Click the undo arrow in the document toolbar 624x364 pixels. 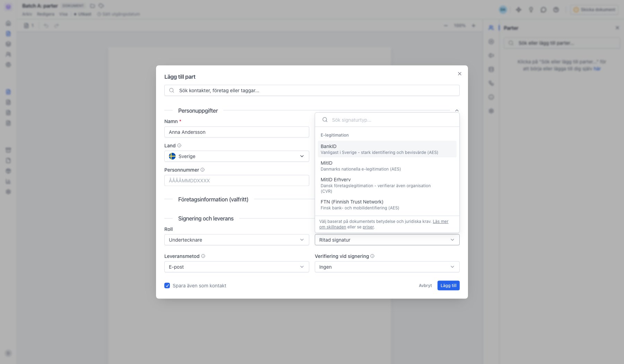[x=46, y=26]
